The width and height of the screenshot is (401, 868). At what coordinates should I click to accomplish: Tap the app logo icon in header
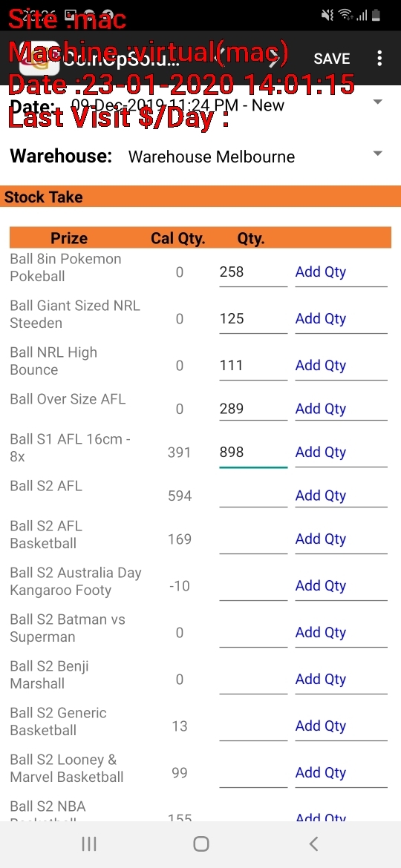(39, 59)
